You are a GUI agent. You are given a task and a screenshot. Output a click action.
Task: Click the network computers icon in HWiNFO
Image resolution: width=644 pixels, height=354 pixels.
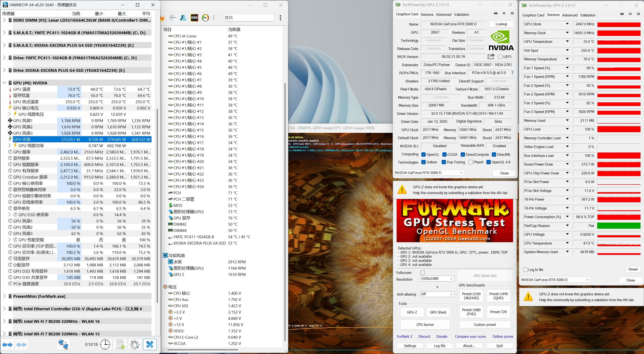pyautogui.click(x=63, y=344)
